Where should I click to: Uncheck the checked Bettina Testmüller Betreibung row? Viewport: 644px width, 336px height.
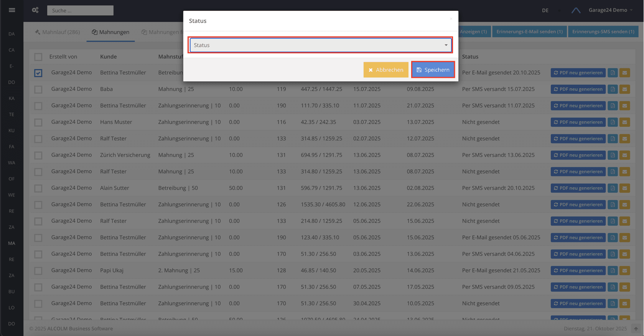(38, 73)
